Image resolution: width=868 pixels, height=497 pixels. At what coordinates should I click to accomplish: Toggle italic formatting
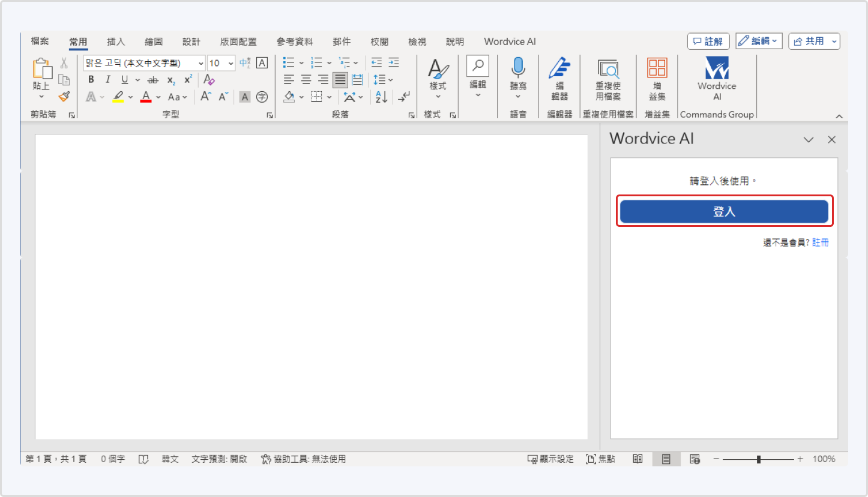(107, 79)
